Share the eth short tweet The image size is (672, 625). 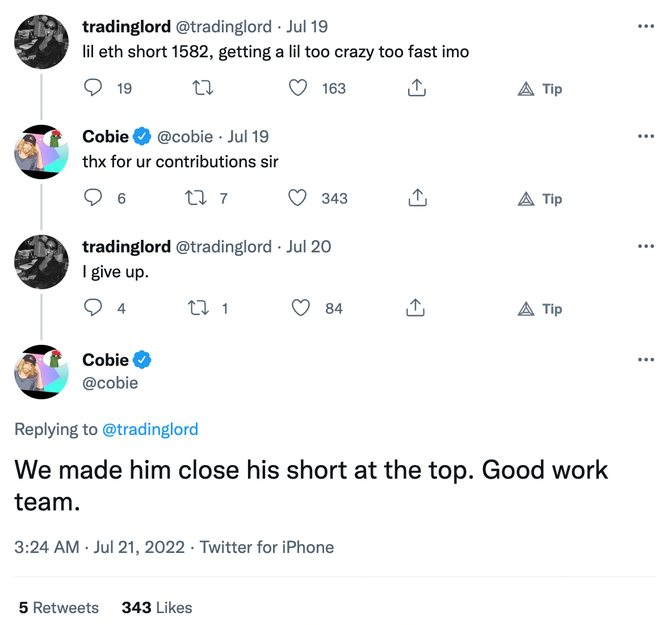tap(417, 88)
